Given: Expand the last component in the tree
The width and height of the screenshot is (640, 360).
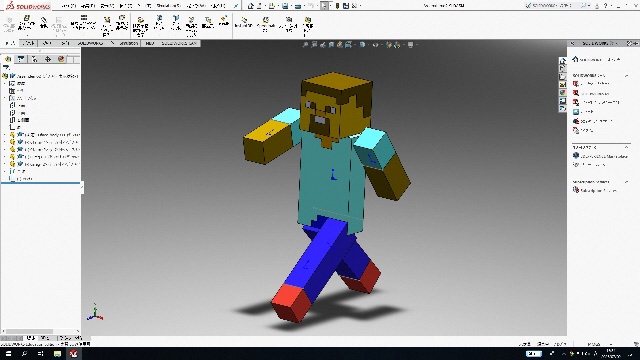Looking at the screenshot, I should pyautogui.click(x=5, y=164).
